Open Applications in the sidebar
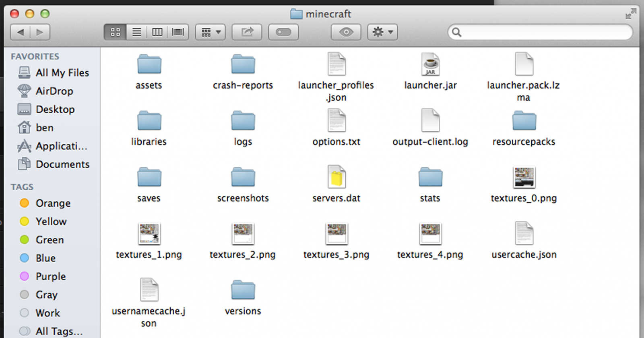The height and width of the screenshot is (338, 644). click(x=52, y=146)
